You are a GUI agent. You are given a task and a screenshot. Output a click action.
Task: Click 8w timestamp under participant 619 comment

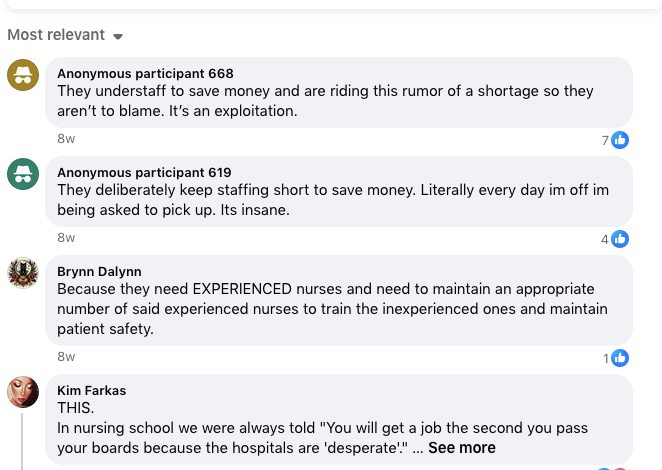66,238
